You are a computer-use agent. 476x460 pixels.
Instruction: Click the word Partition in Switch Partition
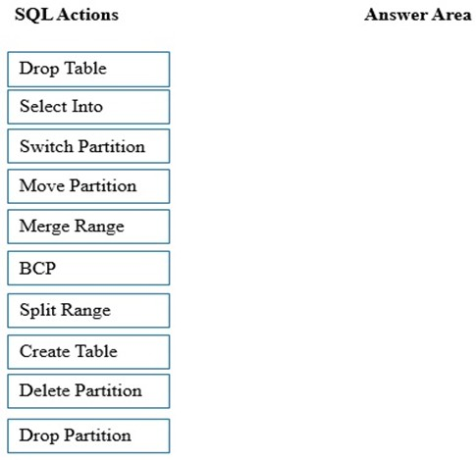click(x=112, y=146)
